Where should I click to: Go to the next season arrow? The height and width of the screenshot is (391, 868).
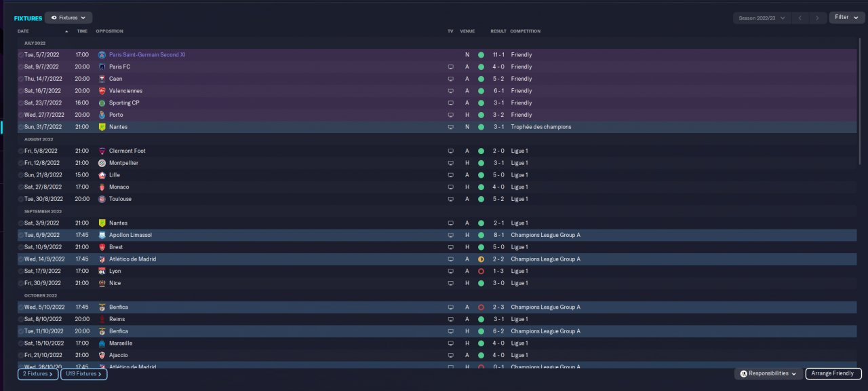coord(818,18)
